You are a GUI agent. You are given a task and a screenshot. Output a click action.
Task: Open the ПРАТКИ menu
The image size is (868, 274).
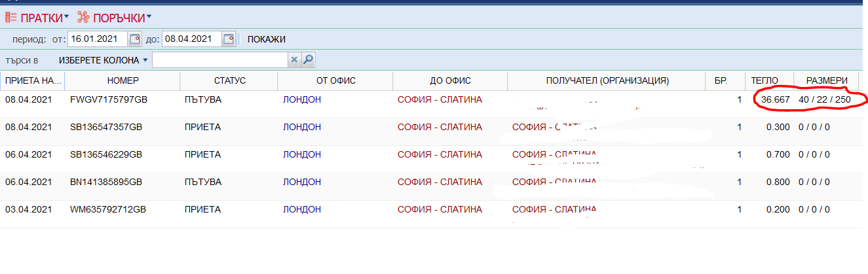pos(43,17)
